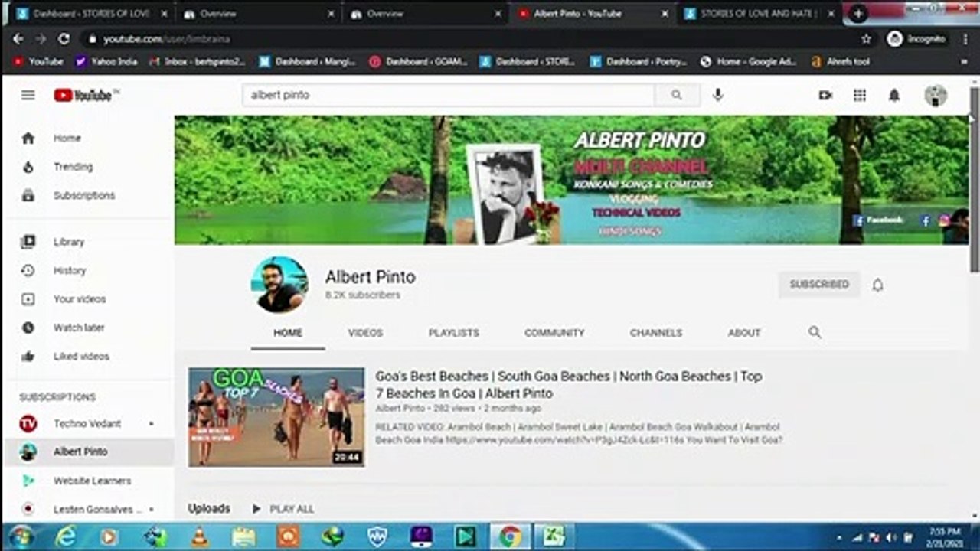Open the COMMUNITY channel tab
The height and width of the screenshot is (551, 980).
(x=554, y=333)
